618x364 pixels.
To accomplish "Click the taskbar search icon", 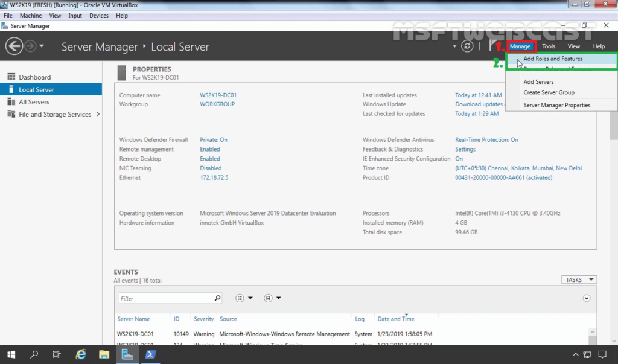I will (34, 354).
